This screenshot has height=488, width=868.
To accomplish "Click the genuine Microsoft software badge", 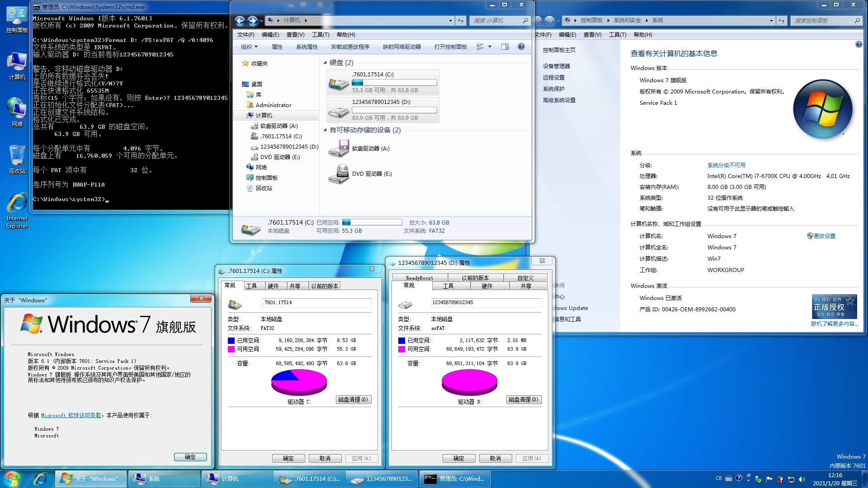I will coord(835,306).
